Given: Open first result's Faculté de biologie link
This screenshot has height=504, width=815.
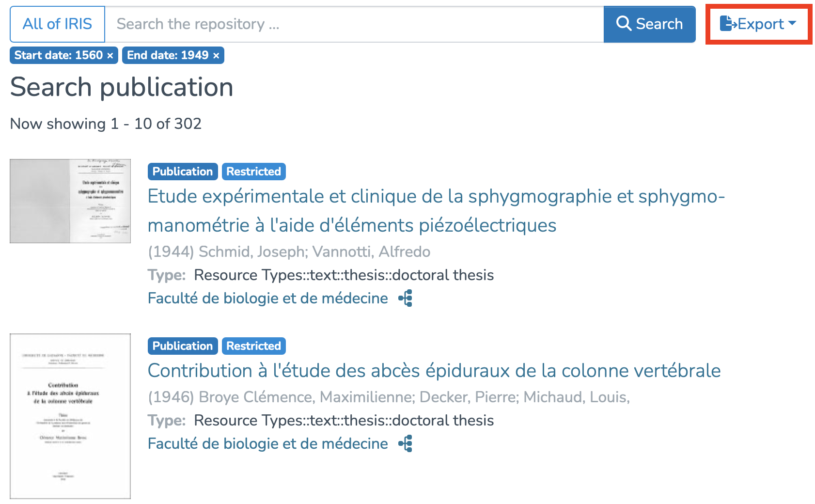Looking at the screenshot, I should (x=267, y=299).
